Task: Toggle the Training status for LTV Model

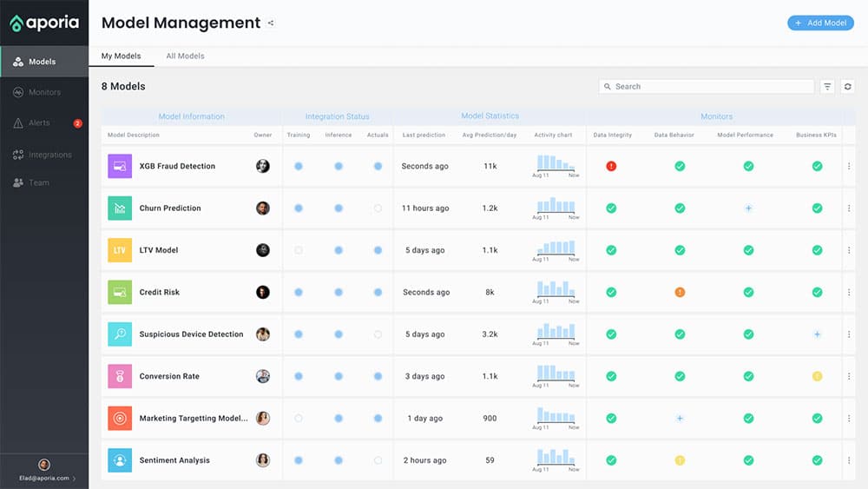Action: [x=299, y=250]
